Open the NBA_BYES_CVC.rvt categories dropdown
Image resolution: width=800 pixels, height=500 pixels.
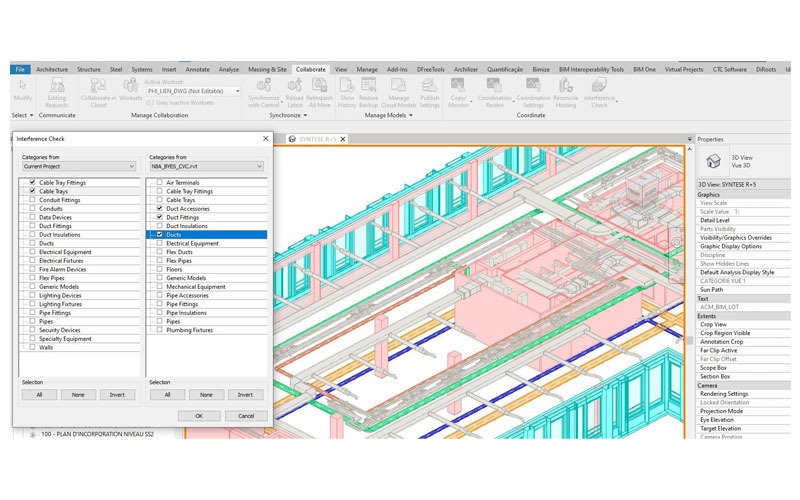(x=206, y=166)
